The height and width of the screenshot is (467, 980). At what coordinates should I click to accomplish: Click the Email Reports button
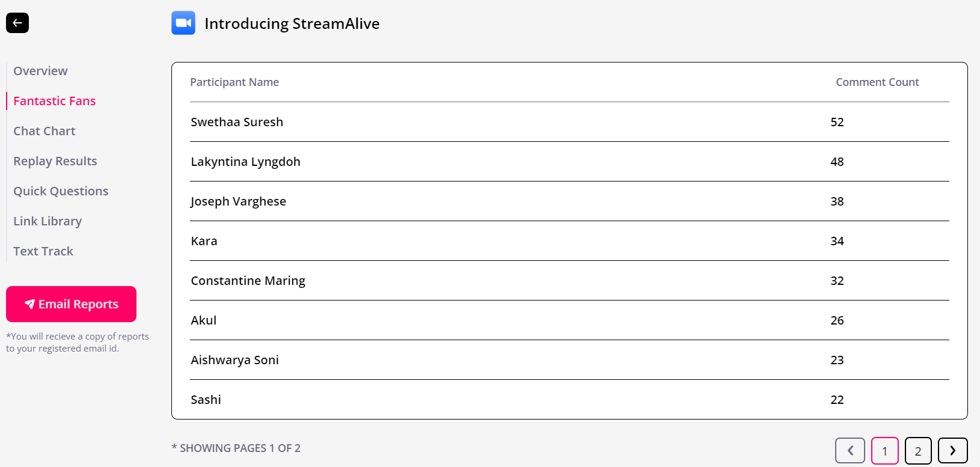(x=71, y=304)
